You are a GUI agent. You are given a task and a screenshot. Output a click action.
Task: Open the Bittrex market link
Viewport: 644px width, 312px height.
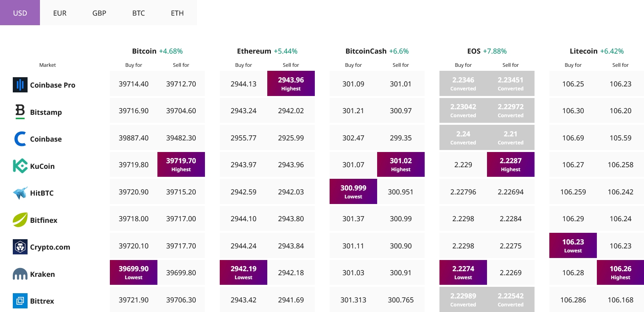pos(42,301)
